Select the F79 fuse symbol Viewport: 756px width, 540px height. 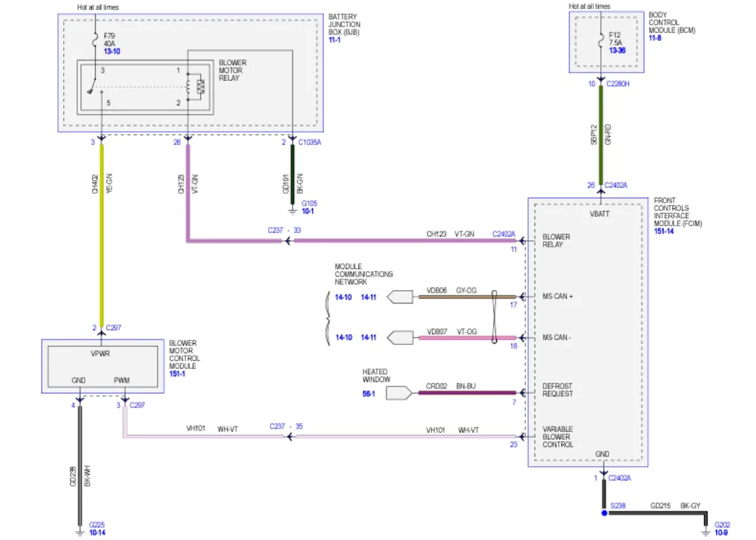click(x=96, y=41)
